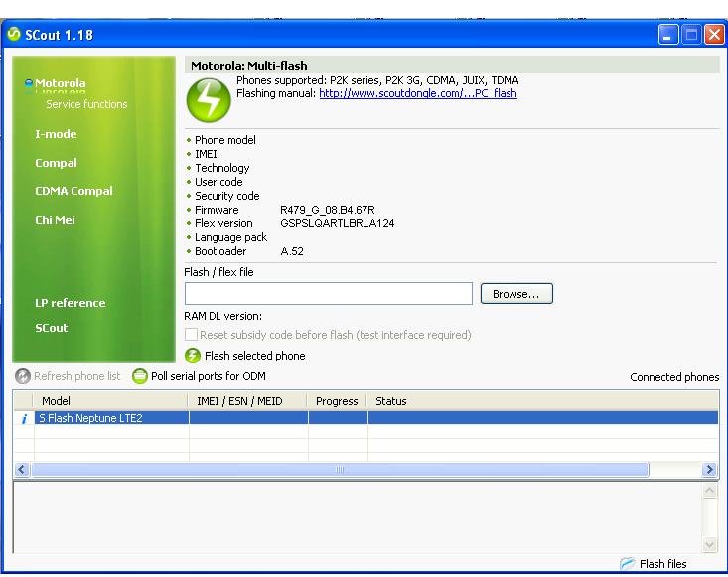Select the I-mode sidebar item
Screen dimensions: 728x577
pyautogui.click(x=56, y=134)
